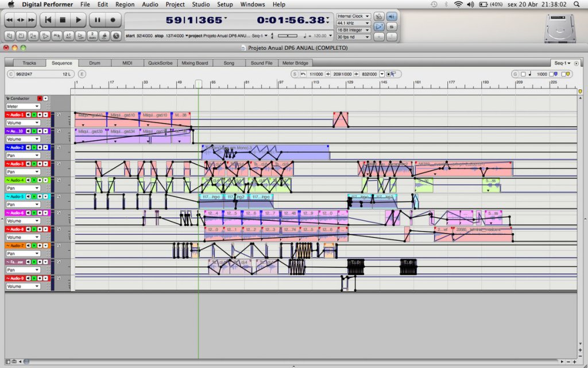Toggle record-enable on Audio-2 track
This screenshot has width=588, height=368.
coord(40,148)
